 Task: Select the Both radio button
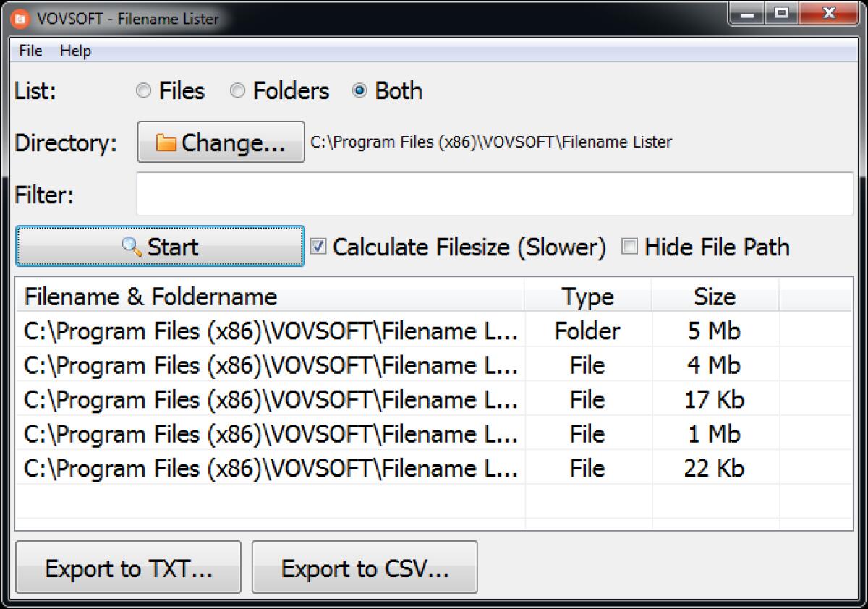click(359, 91)
